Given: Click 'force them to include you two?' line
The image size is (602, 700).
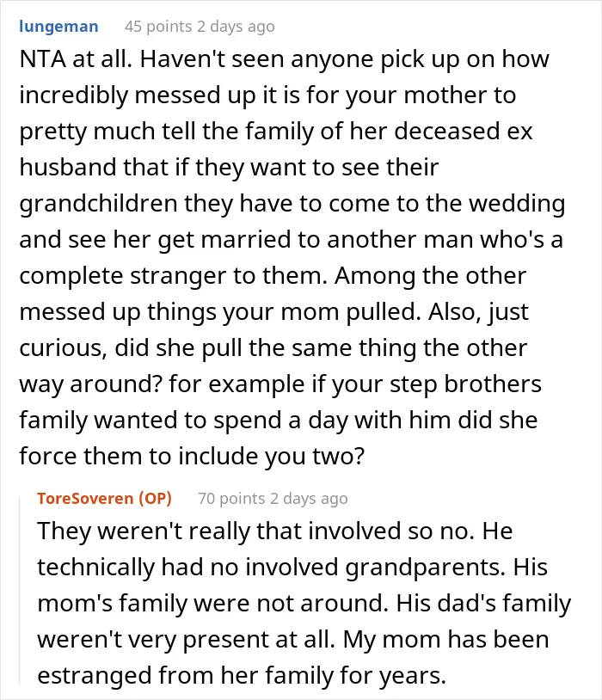Looking at the screenshot, I should click(x=192, y=457).
